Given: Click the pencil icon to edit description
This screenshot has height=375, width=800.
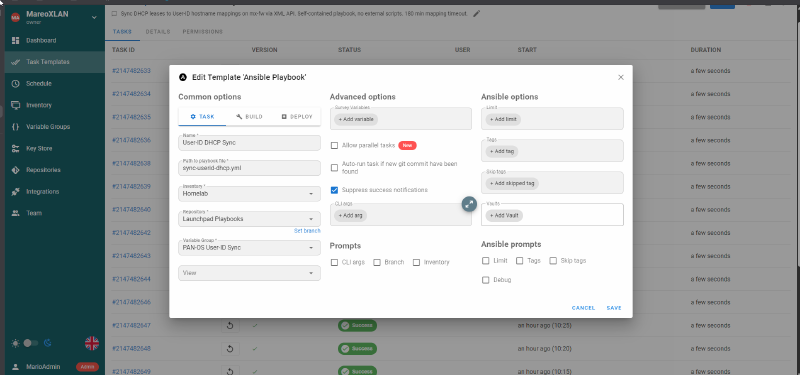Looking at the screenshot, I should (x=477, y=14).
